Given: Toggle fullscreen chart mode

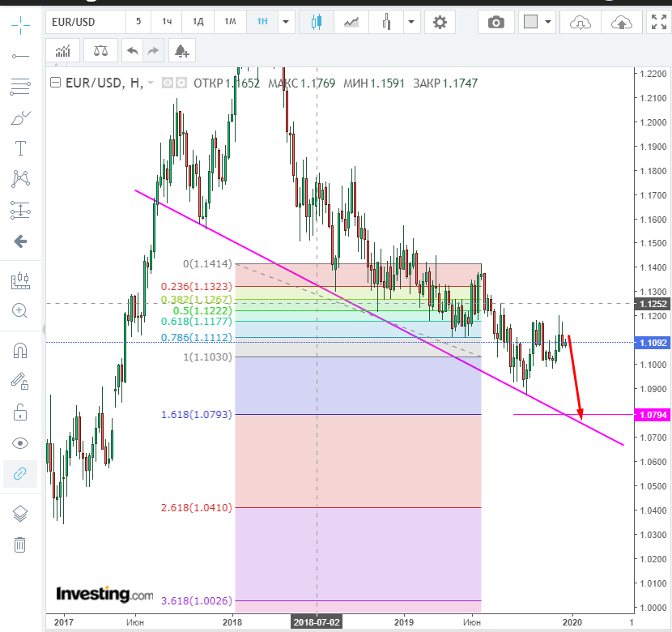Looking at the screenshot, I should pyautogui.click(x=659, y=22).
